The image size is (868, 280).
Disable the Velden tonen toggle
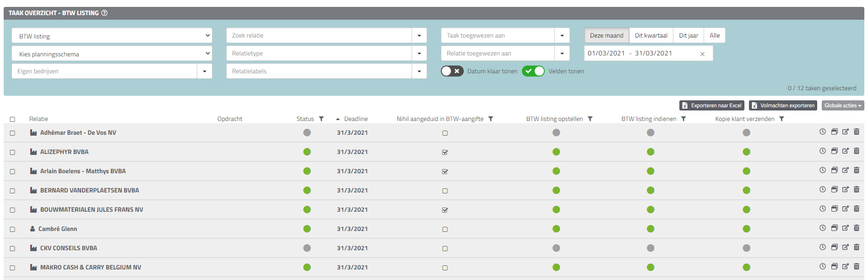pyautogui.click(x=533, y=71)
